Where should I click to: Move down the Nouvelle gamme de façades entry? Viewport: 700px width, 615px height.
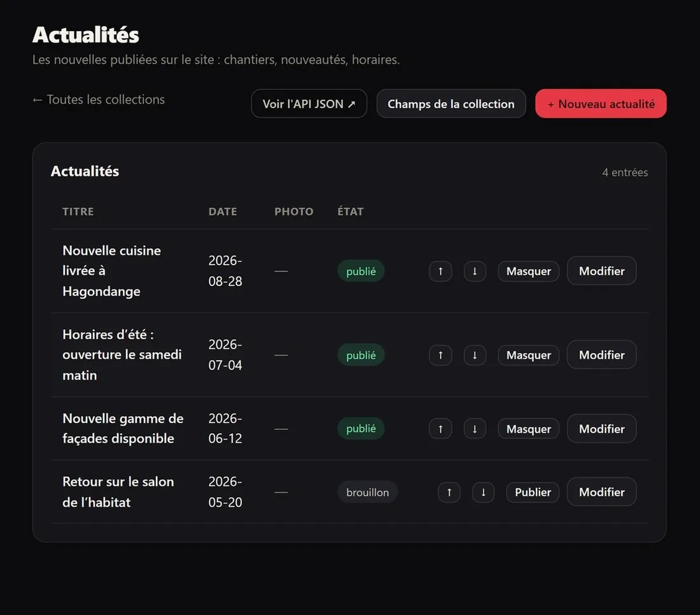(x=475, y=429)
